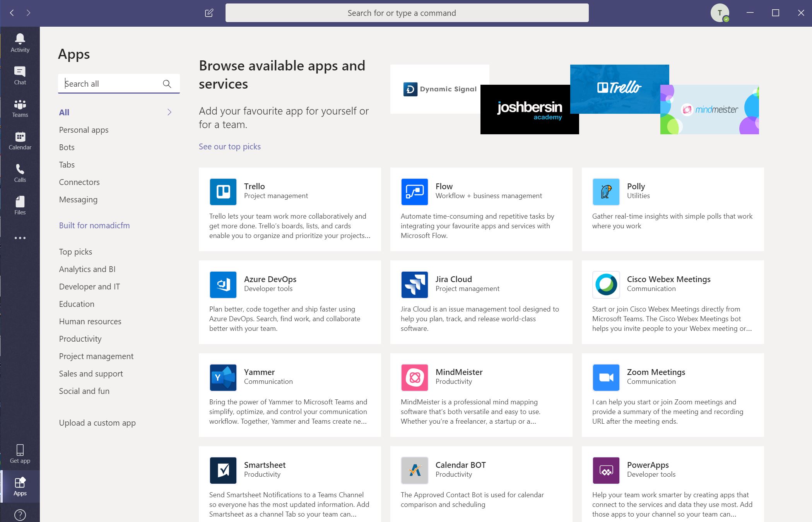Click the search magnifier icon in Apps
812x522 pixels.
[167, 84]
